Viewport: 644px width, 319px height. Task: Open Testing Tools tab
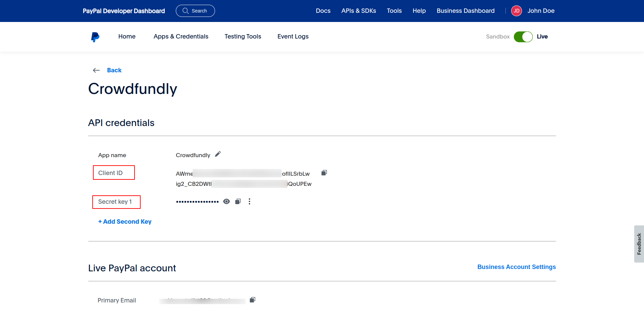point(243,36)
